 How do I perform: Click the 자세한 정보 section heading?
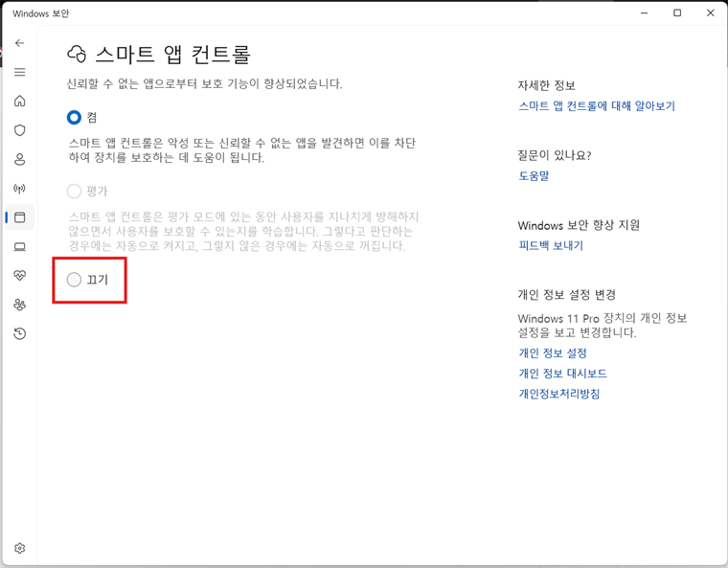[x=546, y=85]
